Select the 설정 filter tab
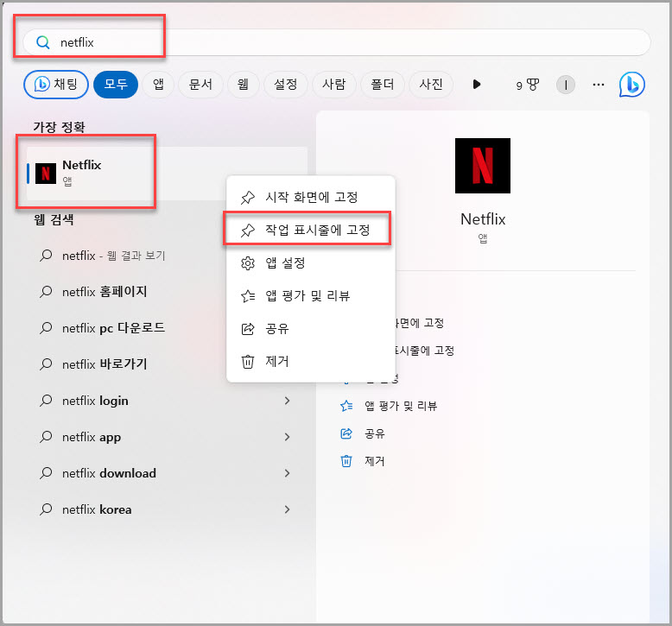 pyautogui.click(x=285, y=85)
